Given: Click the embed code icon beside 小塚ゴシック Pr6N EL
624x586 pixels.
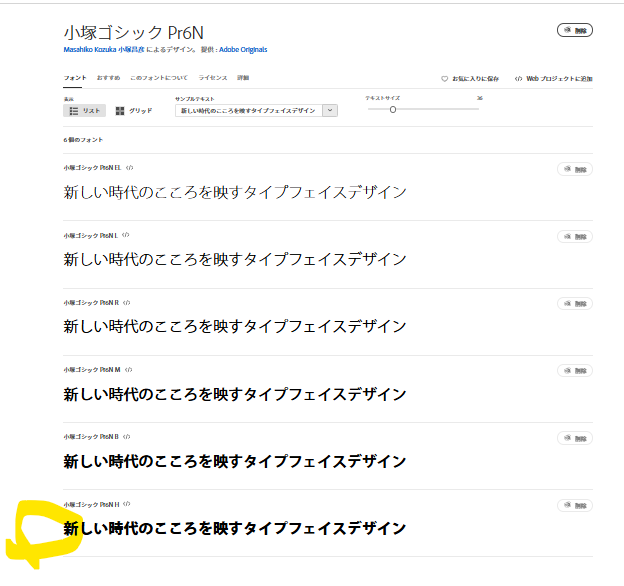Looking at the screenshot, I should (129, 168).
